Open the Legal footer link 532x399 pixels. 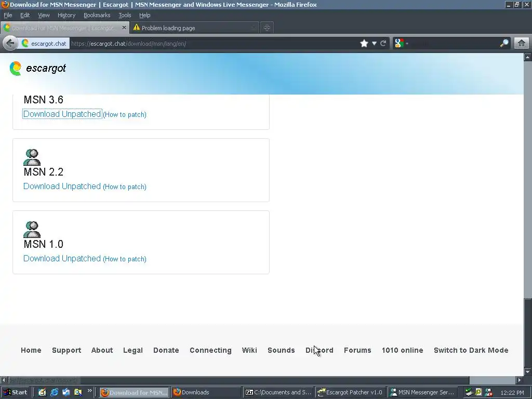pyautogui.click(x=133, y=350)
